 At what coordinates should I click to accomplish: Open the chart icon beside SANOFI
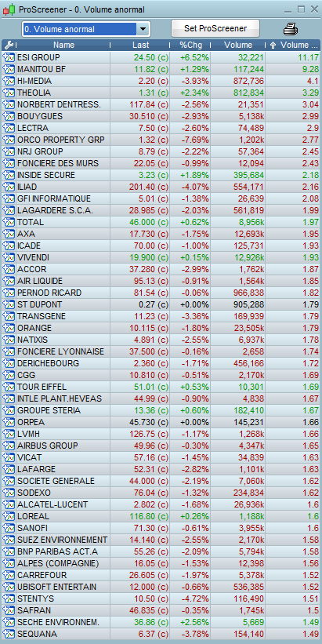pos(9,528)
